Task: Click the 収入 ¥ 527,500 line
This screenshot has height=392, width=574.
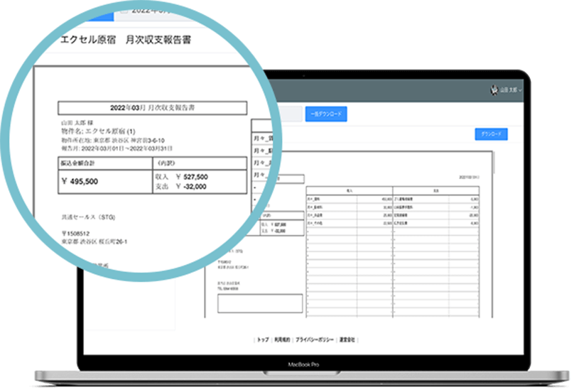Action: click(181, 176)
